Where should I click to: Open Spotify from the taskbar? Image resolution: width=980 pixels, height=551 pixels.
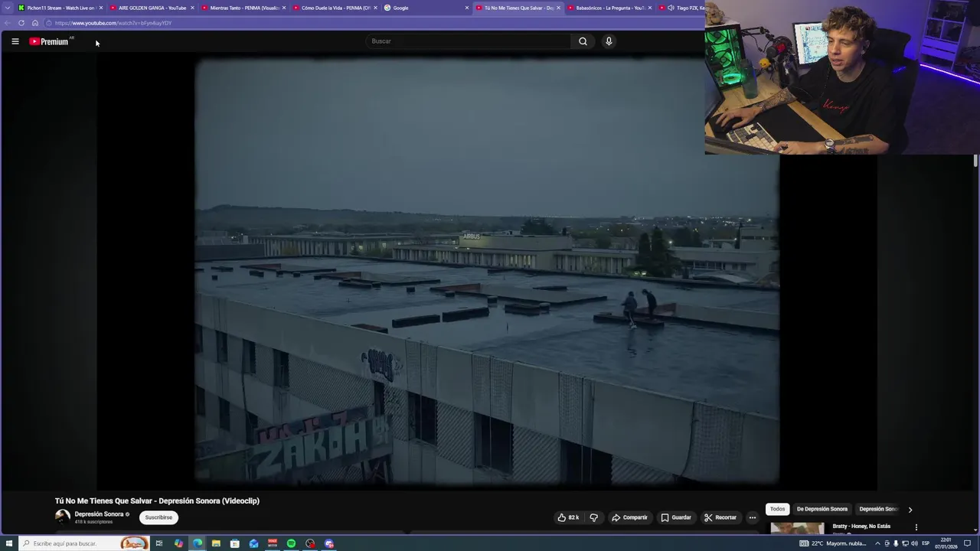[291, 543]
